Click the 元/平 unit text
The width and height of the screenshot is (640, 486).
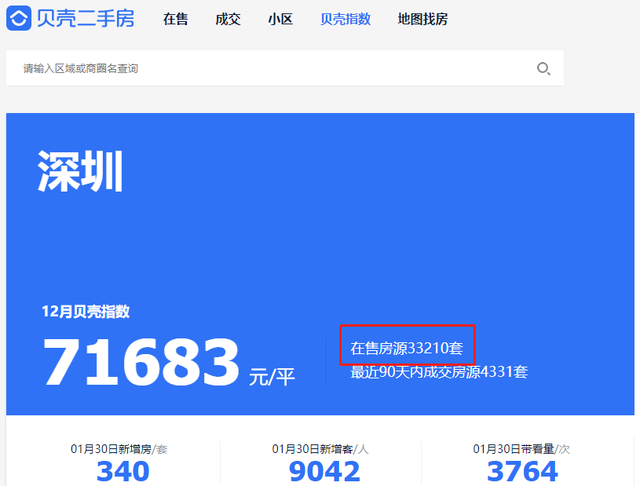272,376
